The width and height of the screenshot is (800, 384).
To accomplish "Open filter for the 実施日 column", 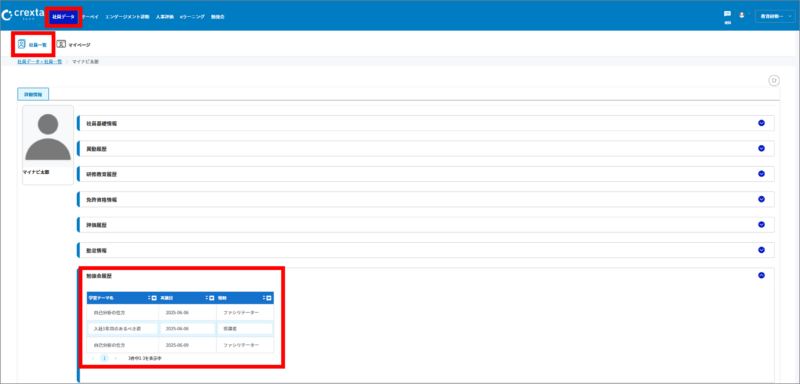I will click(x=211, y=298).
